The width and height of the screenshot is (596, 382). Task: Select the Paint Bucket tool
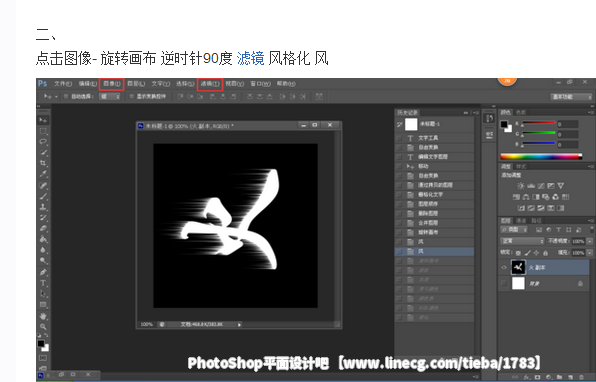(43, 239)
